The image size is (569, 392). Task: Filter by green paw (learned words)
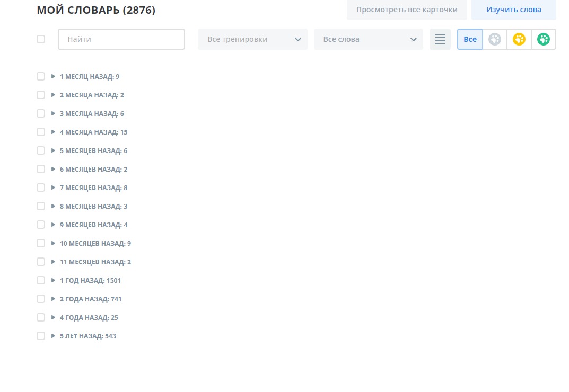click(543, 39)
